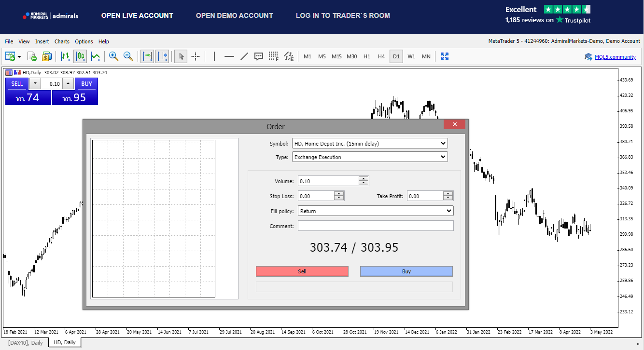Screen dimensions: 644x350
Task: Expand the Symbol dropdown in Order dialog
Action: point(370,143)
